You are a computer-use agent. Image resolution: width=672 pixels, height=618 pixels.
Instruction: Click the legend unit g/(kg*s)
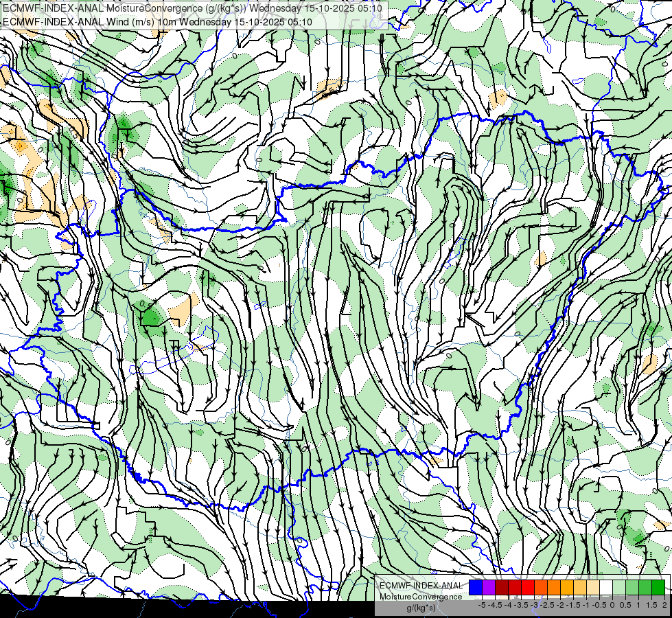pos(421,608)
